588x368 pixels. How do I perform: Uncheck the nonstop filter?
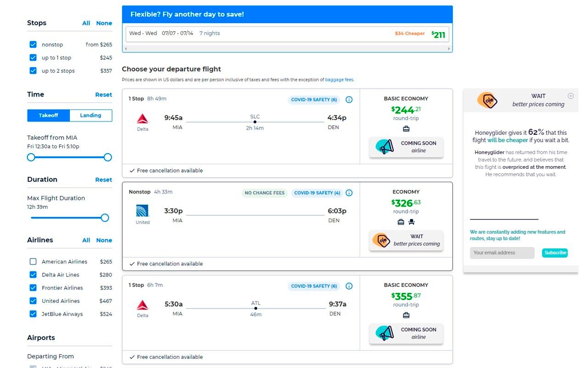click(33, 45)
